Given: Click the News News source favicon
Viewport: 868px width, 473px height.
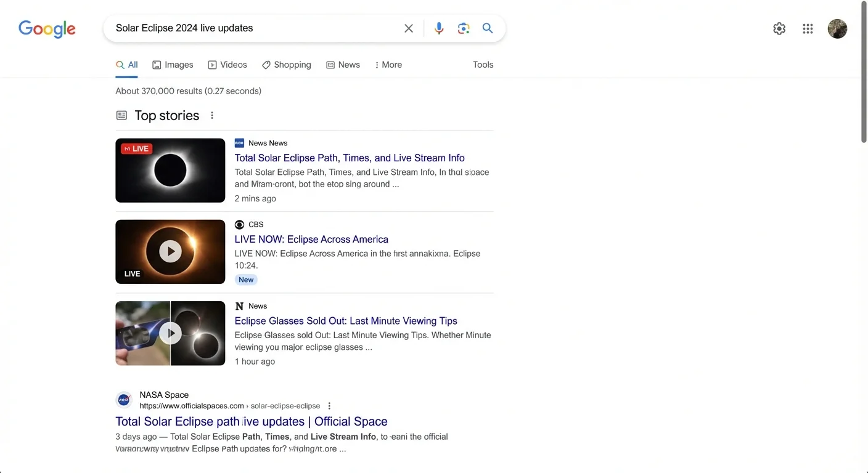Looking at the screenshot, I should coord(239,143).
